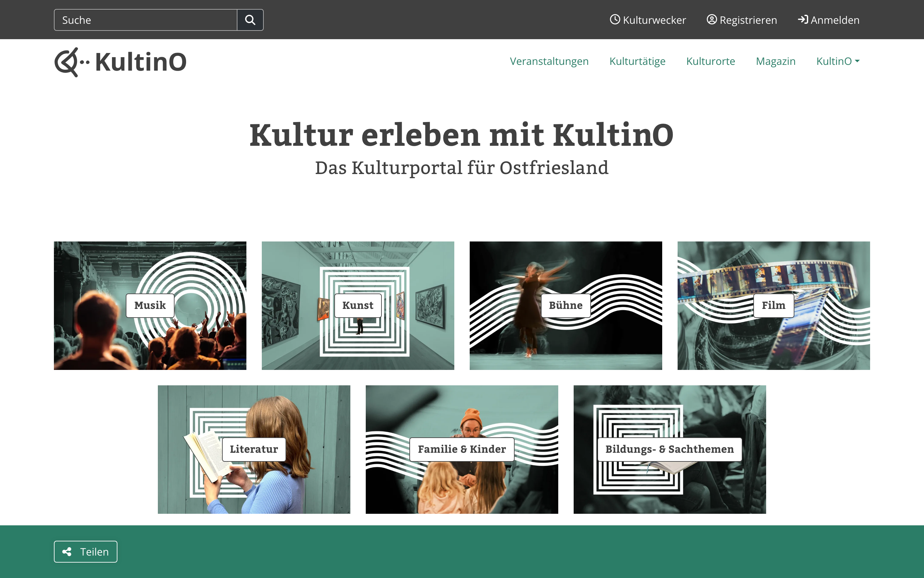
Task: Focus the Suche input field
Action: (145, 20)
